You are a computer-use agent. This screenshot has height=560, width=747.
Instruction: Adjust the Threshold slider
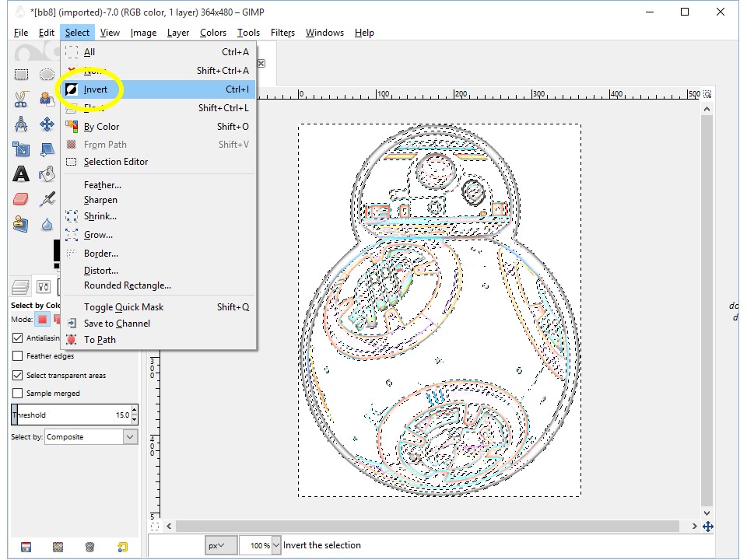72,415
